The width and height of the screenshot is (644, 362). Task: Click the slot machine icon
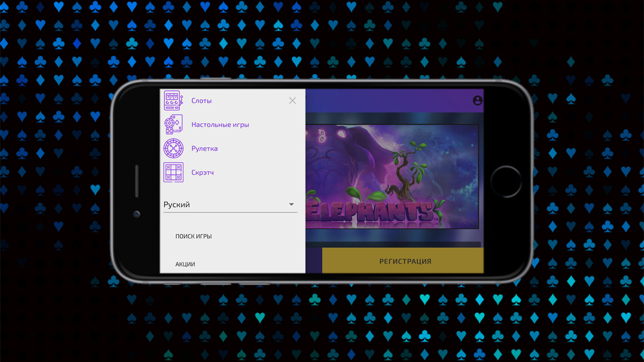tap(174, 101)
